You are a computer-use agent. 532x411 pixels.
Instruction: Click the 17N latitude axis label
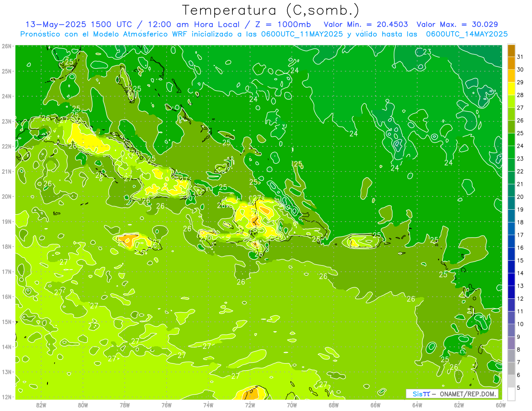(x=6, y=272)
